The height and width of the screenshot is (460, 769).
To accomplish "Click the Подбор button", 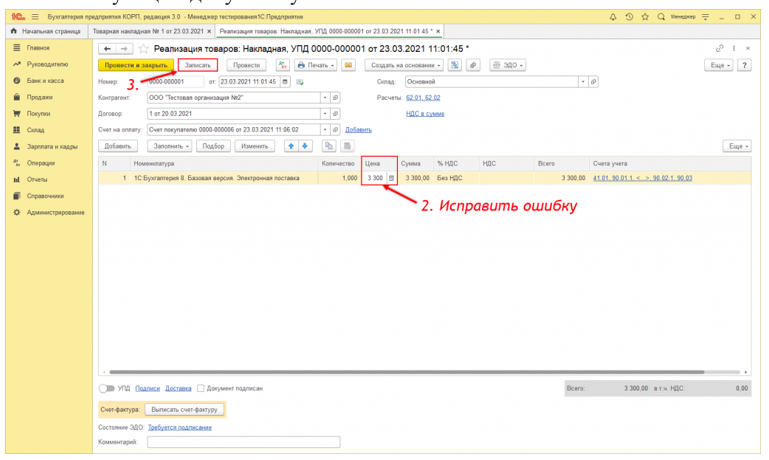I will 213,146.
